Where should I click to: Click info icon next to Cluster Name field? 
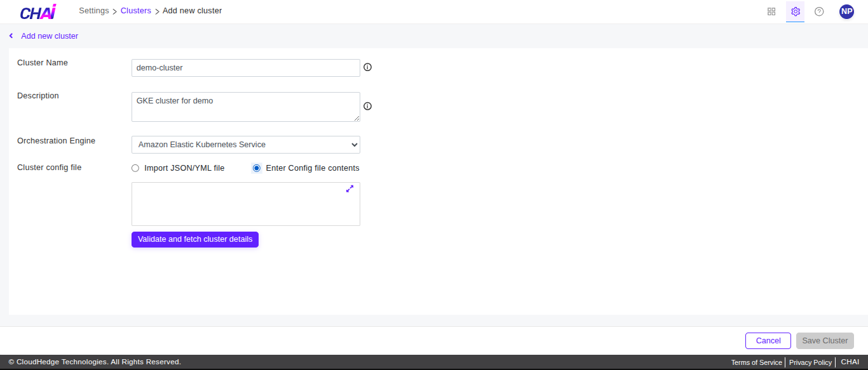367,67
